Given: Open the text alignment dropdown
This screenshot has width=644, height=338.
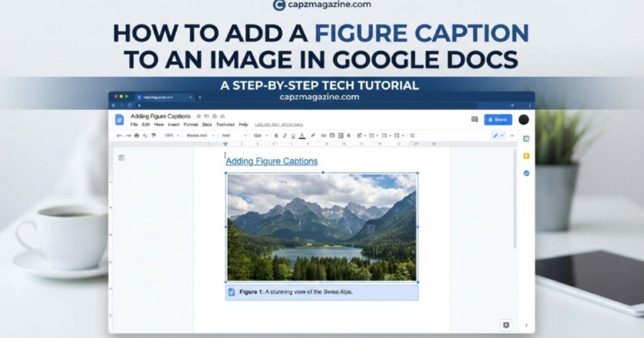Looking at the screenshot, I should point(362,135).
